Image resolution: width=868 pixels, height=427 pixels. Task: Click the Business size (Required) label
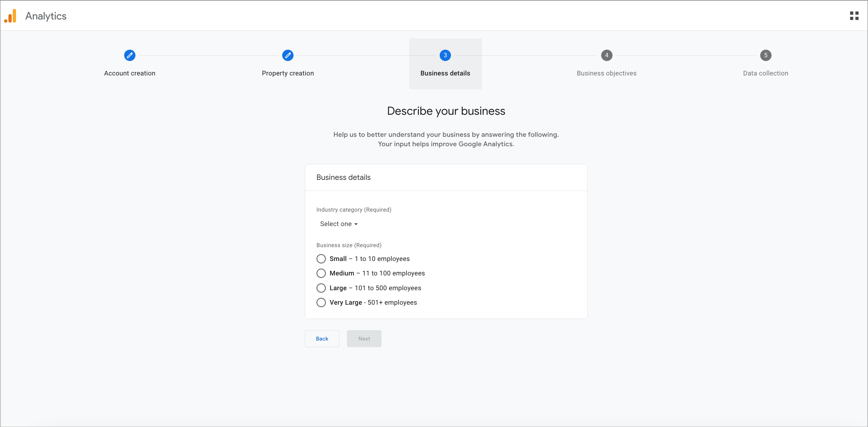pyautogui.click(x=349, y=245)
